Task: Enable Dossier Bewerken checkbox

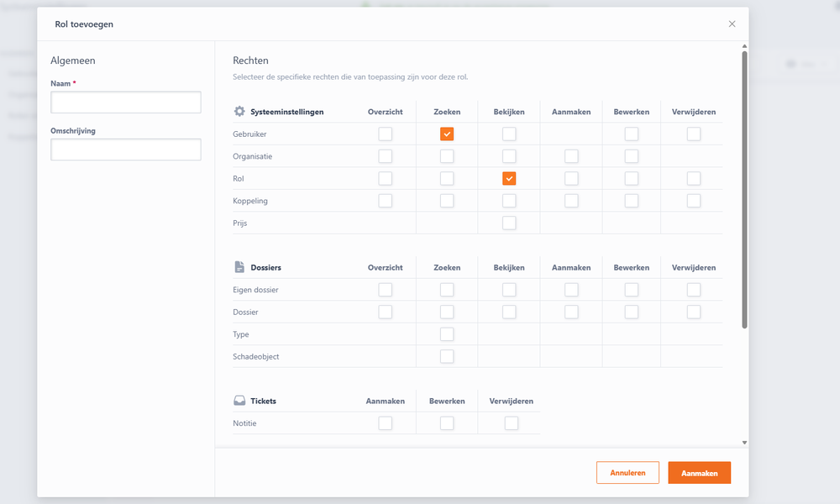Action: tap(632, 312)
